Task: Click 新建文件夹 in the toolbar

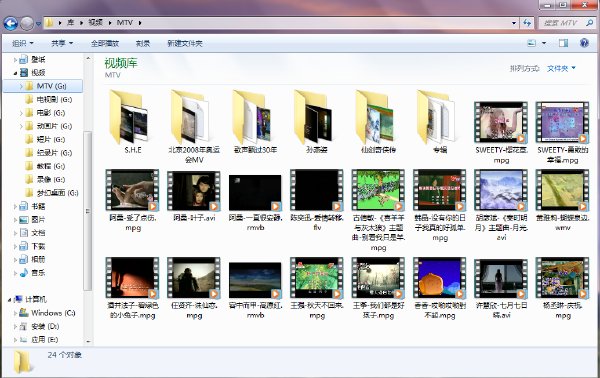Action: [185, 43]
